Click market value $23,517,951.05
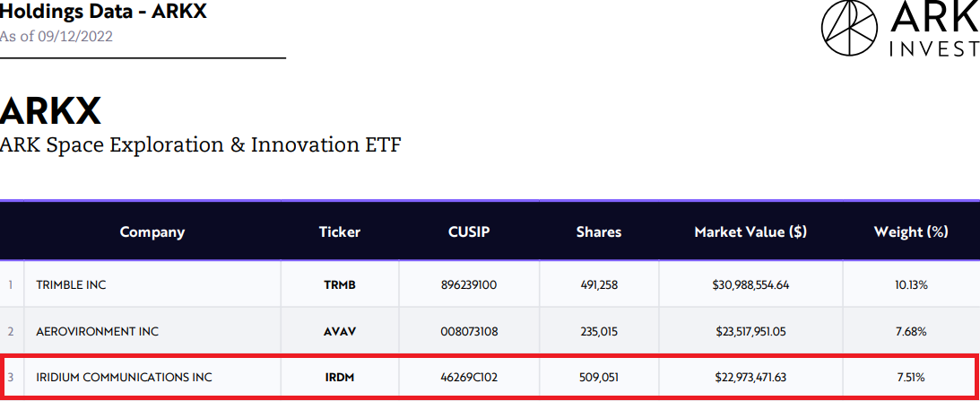 point(750,332)
